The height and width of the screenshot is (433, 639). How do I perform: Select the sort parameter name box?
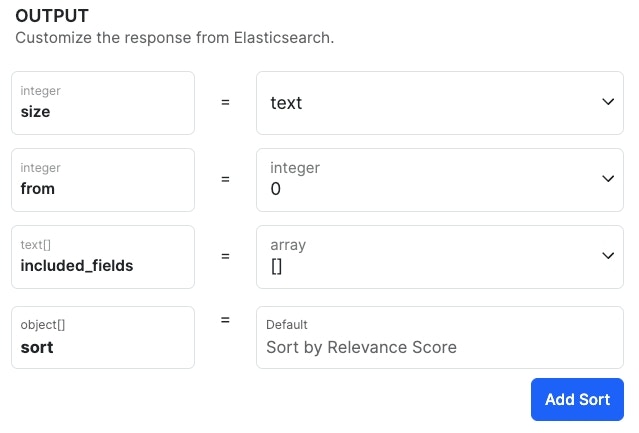point(103,337)
